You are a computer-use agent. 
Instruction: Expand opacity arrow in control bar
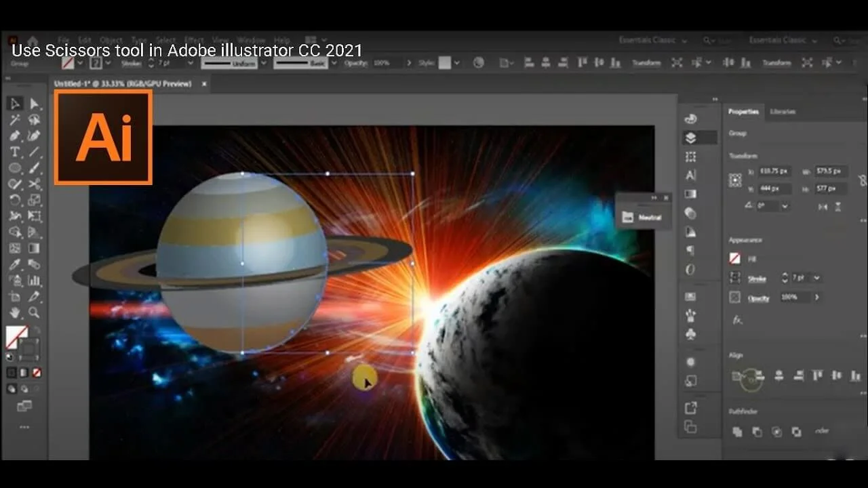[408, 63]
